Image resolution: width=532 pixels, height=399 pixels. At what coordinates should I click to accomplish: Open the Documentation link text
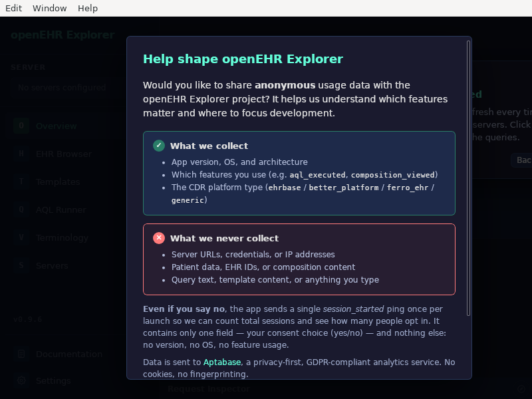pos(69,354)
